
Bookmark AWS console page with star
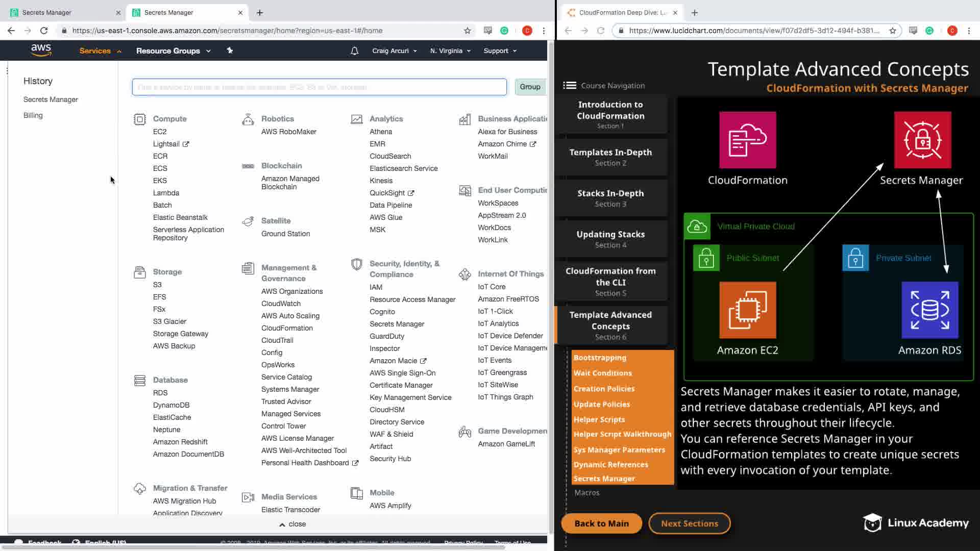pyautogui.click(x=467, y=31)
